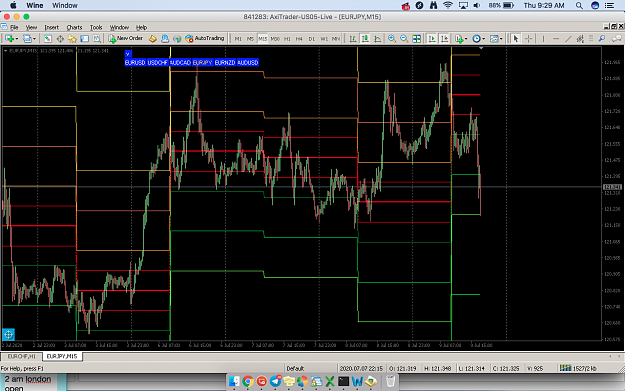Image resolution: width=625 pixels, height=391 pixels.
Task: Open the File menu
Action: (x=14, y=28)
